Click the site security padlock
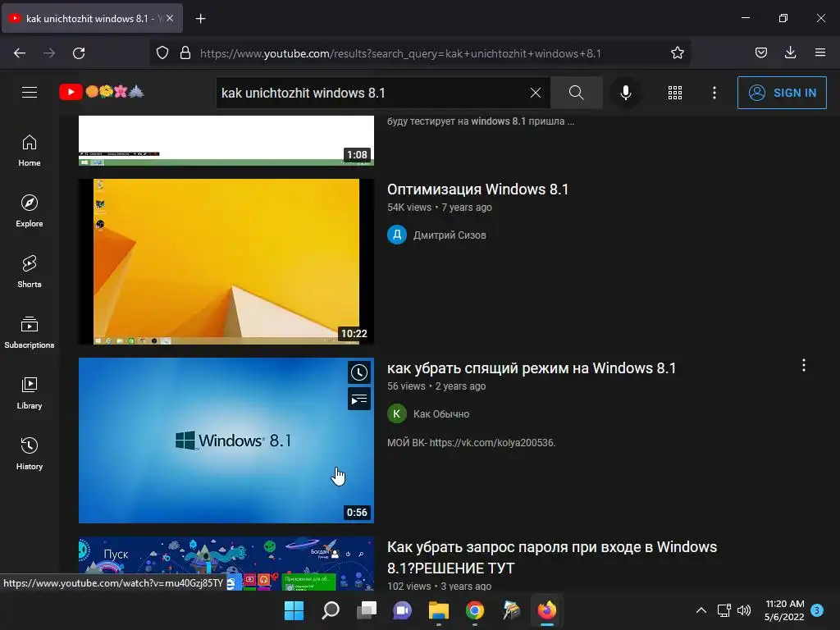840x630 pixels. pyautogui.click(x=185, y=53)
